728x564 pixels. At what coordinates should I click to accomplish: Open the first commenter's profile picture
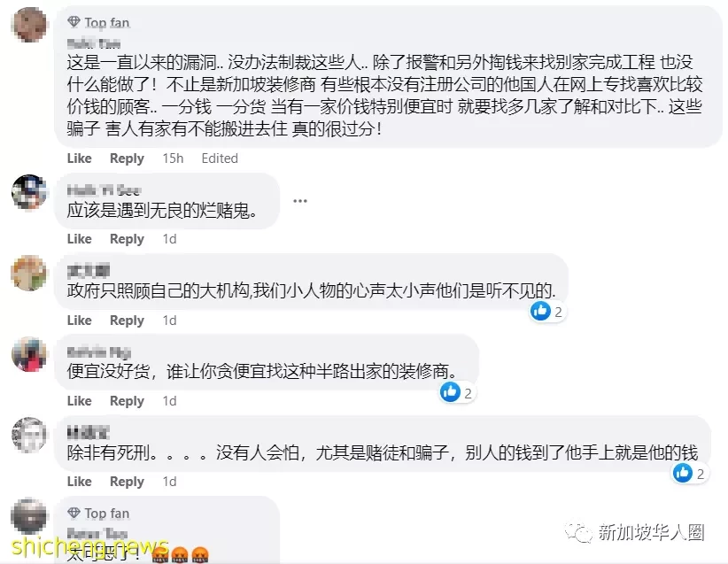point(29,24)
